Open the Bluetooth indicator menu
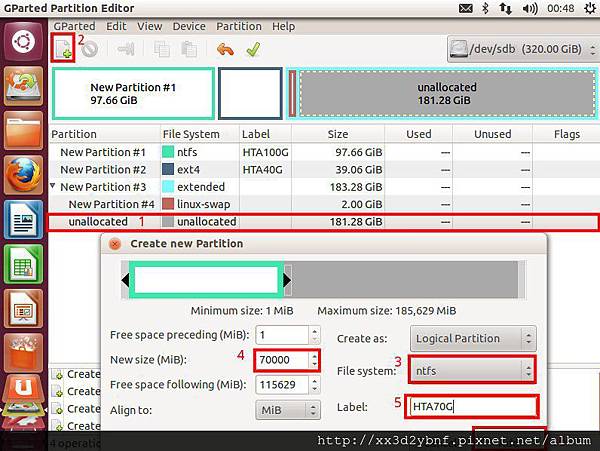The image size is (600, 451). 485,8
